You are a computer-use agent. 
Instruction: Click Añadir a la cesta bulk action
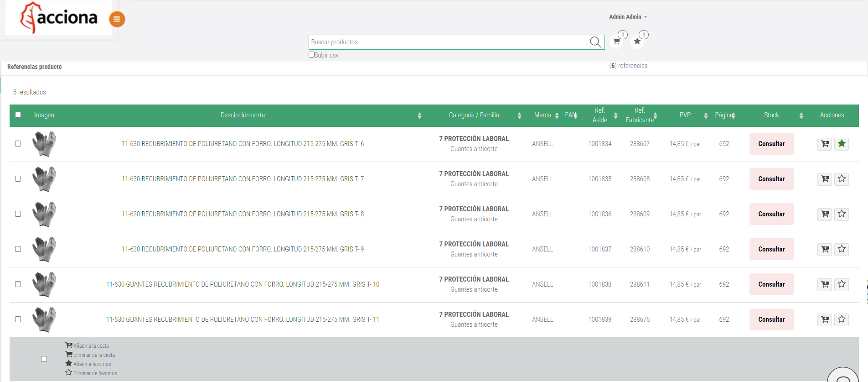point(91,346)
